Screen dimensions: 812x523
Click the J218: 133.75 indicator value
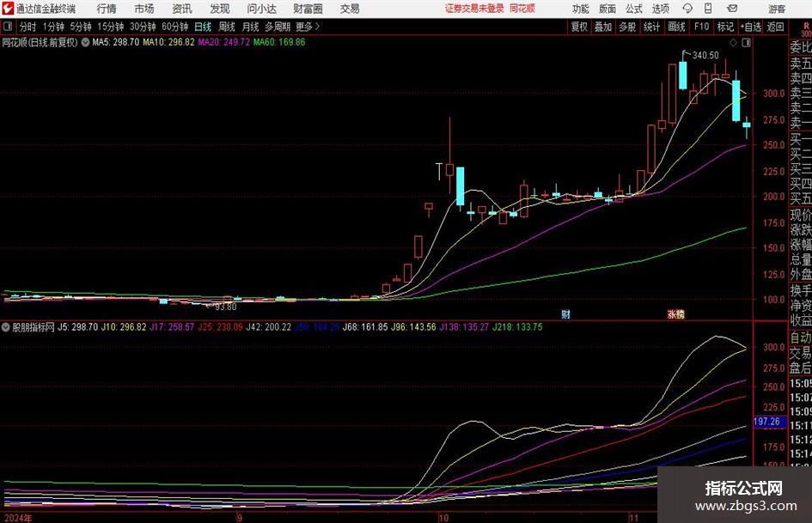517,327
